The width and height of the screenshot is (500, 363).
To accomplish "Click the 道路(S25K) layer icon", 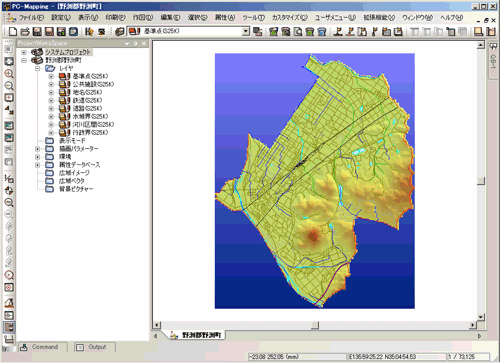I will point(64,108).
